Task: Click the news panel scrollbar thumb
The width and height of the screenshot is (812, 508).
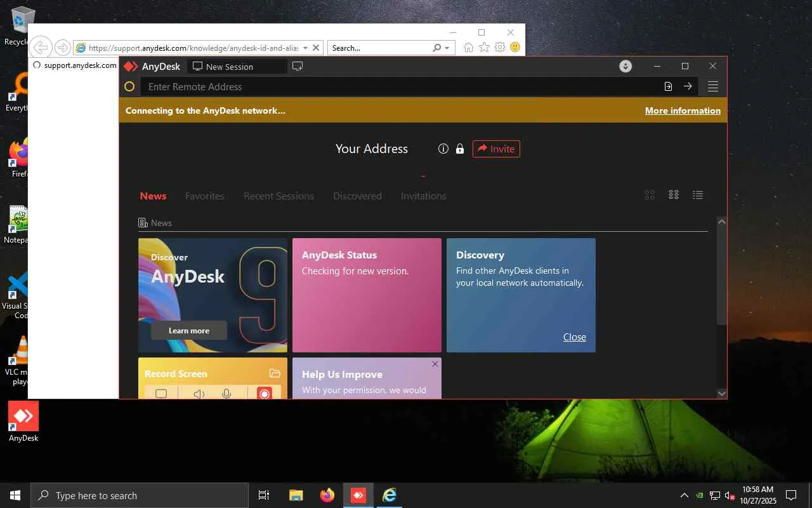Action: pos(721,276)
